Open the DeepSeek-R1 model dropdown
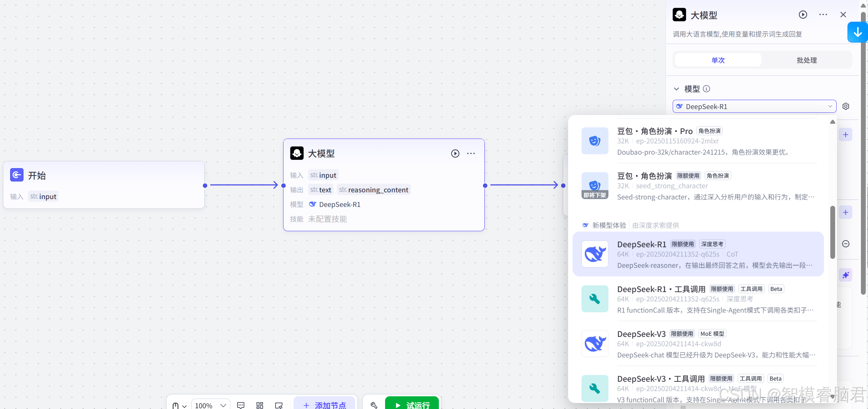 tap(754, 106)
